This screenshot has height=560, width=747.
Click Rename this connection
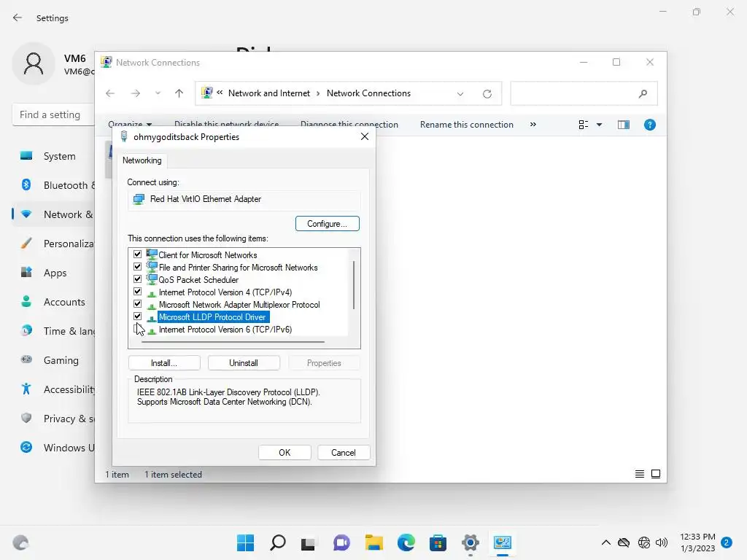click(x=467, y=125)
